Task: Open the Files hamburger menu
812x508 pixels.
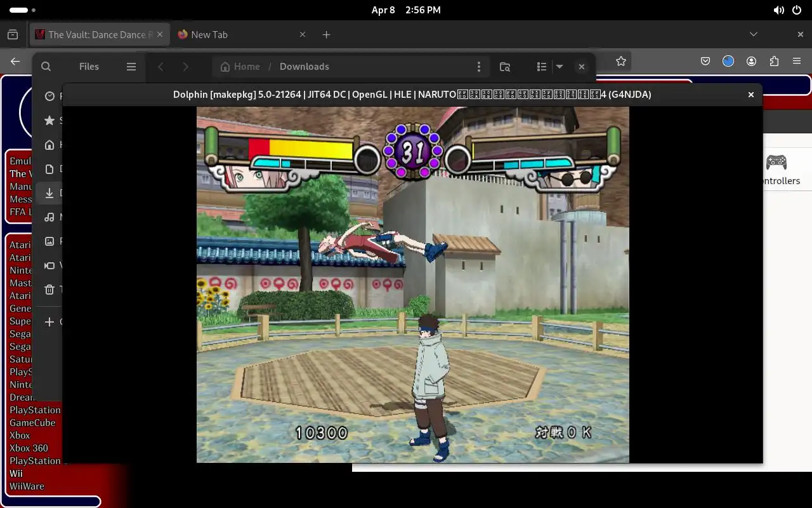Action: 131,67
